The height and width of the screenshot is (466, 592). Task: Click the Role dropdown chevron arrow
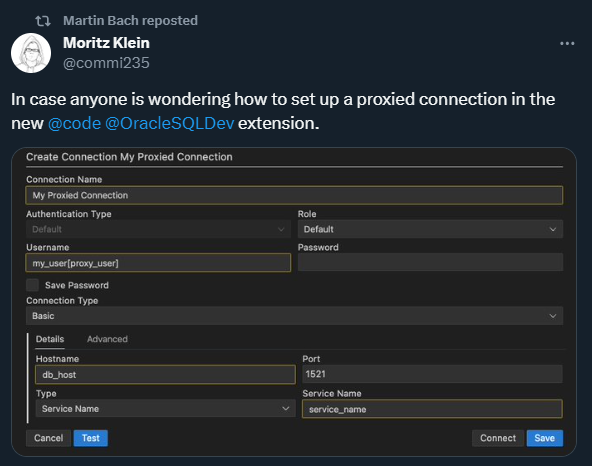pos(553,230)
